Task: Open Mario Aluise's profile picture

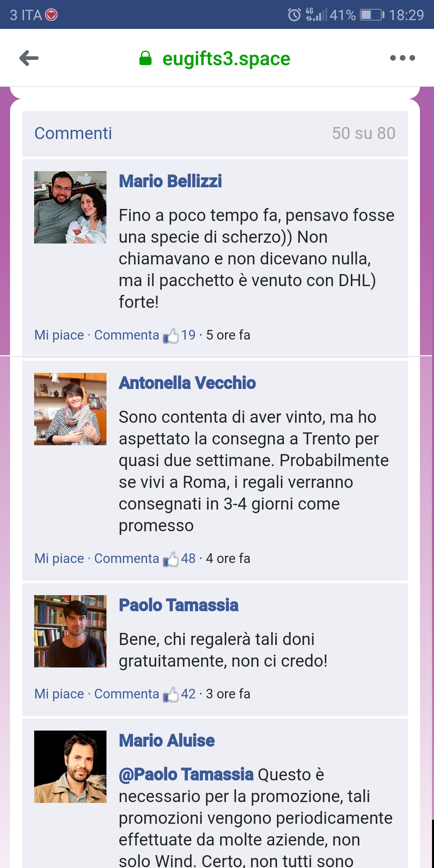Action: [x=70, y=767]
